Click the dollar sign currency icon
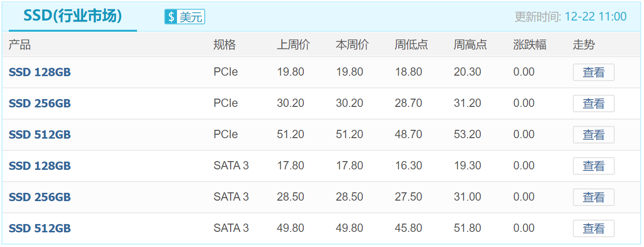The width and height of the screenshot is (644, 247). pos(171,17)
